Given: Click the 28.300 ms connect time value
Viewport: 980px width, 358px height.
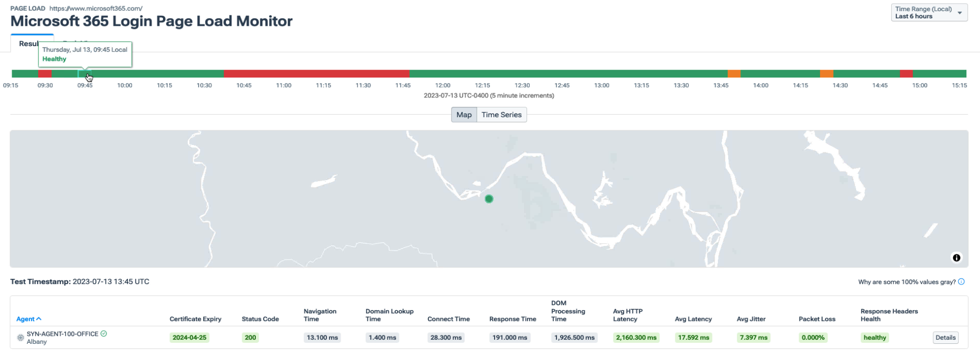Looking at the screenshot, I should click(x=446, y=338).
